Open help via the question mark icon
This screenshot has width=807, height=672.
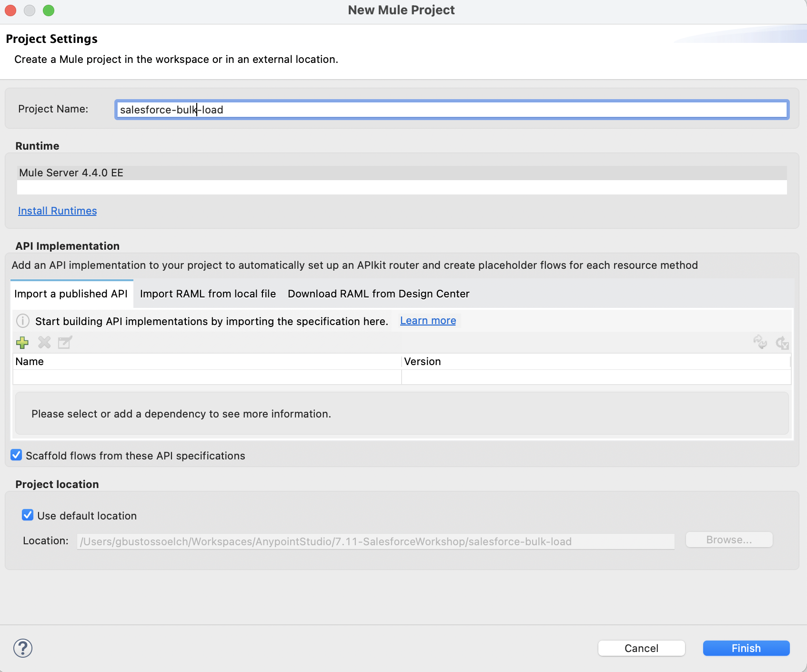[x=22, y=648]
